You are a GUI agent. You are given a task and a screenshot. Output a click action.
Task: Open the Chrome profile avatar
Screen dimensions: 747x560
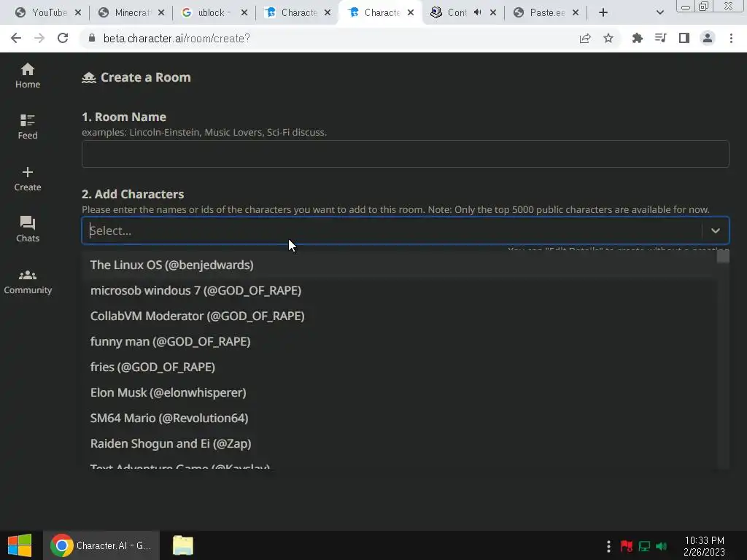(708, 38)
